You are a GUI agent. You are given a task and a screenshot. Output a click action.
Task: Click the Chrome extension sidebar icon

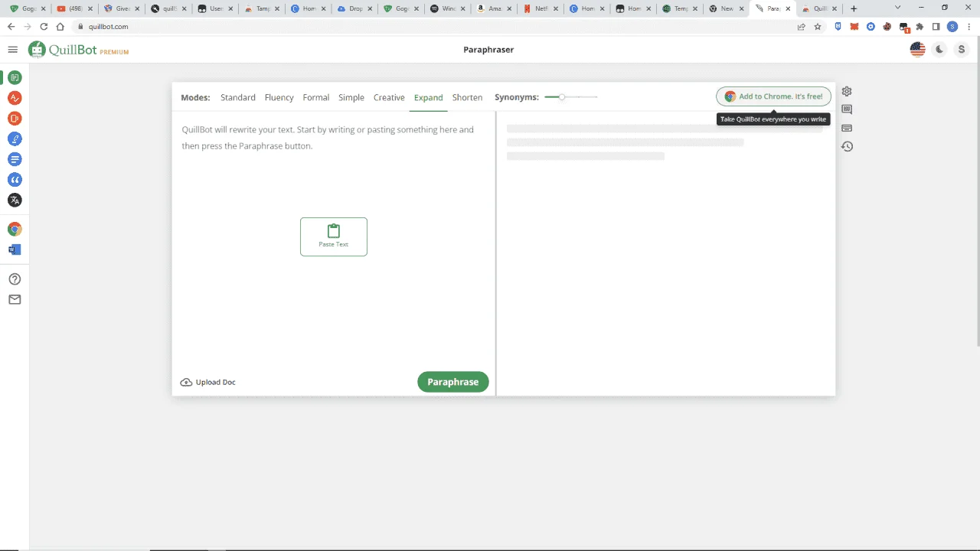coord(15,230)
